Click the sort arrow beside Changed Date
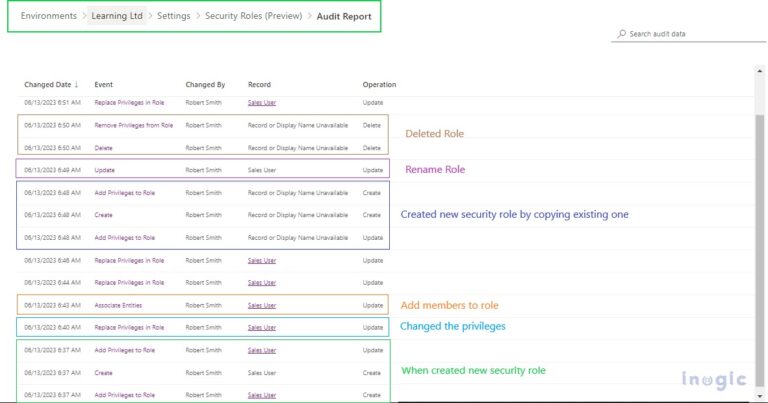 pyautogui.click(x=78, y=85)
